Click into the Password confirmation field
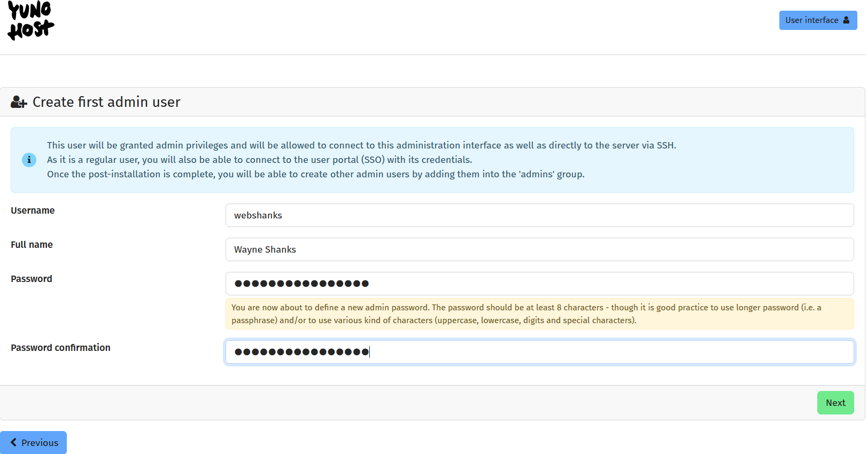868x454 pixels. (x=539, y=352)
